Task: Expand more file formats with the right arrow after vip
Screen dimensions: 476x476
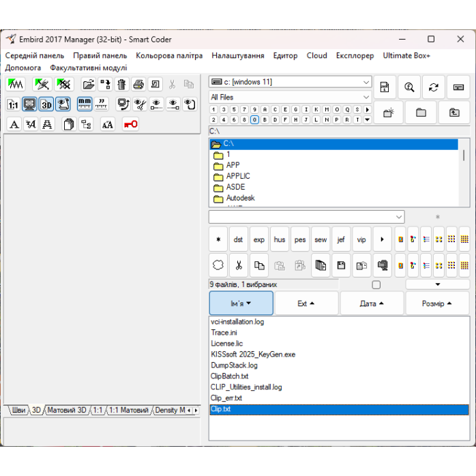Action: coord(382,239)
